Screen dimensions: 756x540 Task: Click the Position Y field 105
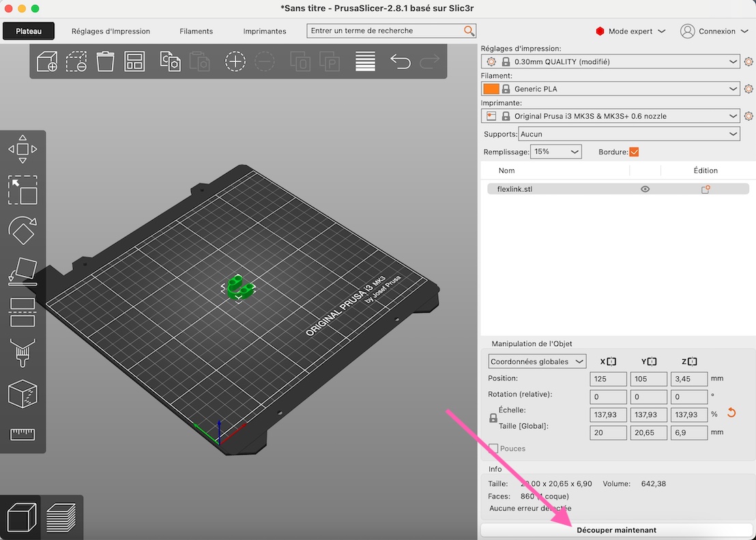tap(648, 379)
